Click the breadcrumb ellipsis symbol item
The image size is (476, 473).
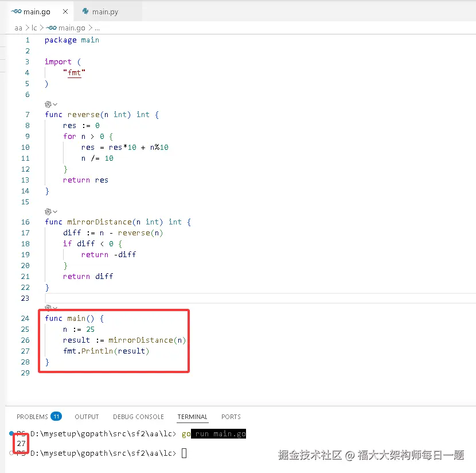coord(97,29)
